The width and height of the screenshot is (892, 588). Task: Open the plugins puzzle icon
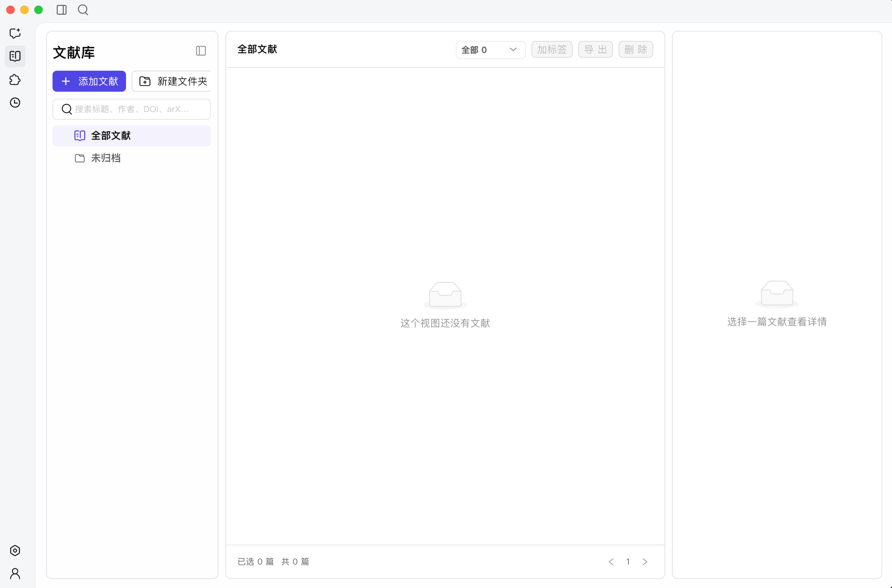(x=15, y=79)
